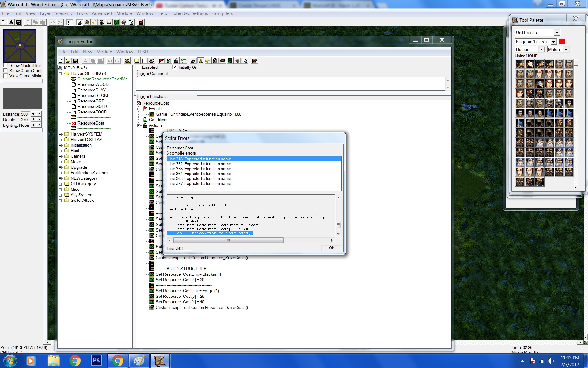Image resolution: width=588 pixels, height=368 pixels.
Task: Toggle View Game Minimap checkbox
Action: tap(6, 76)
